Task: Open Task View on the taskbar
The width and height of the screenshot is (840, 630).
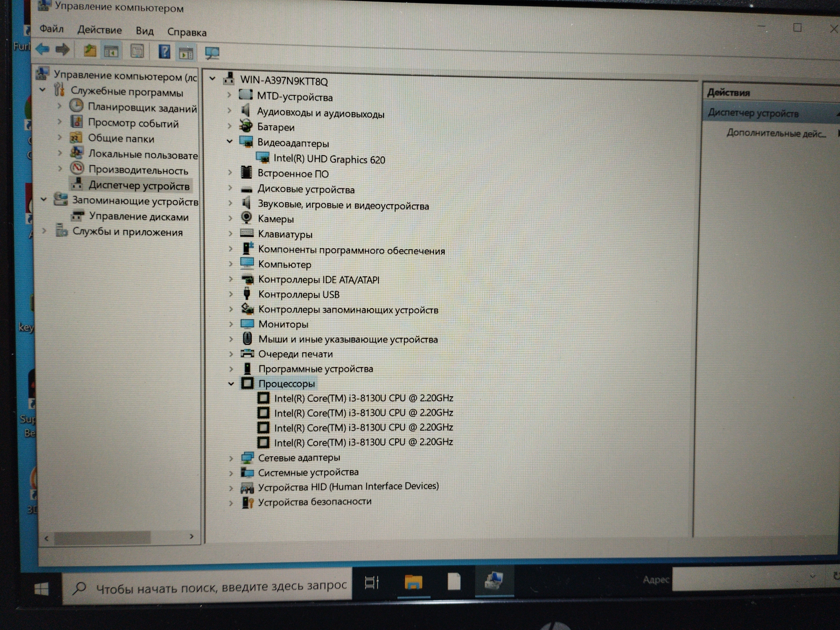Action: pyautogui.click(x=372, y=582)
